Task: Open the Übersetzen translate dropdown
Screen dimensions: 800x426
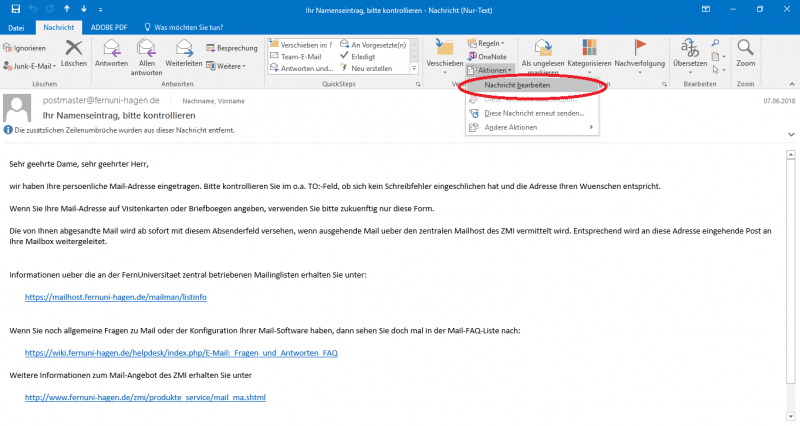Action: pos(690,57)
